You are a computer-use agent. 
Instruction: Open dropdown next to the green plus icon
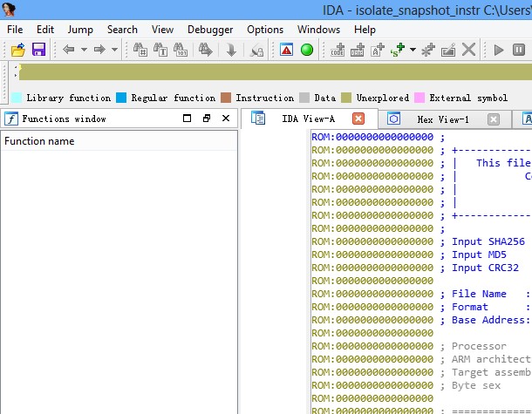(413, 50)
